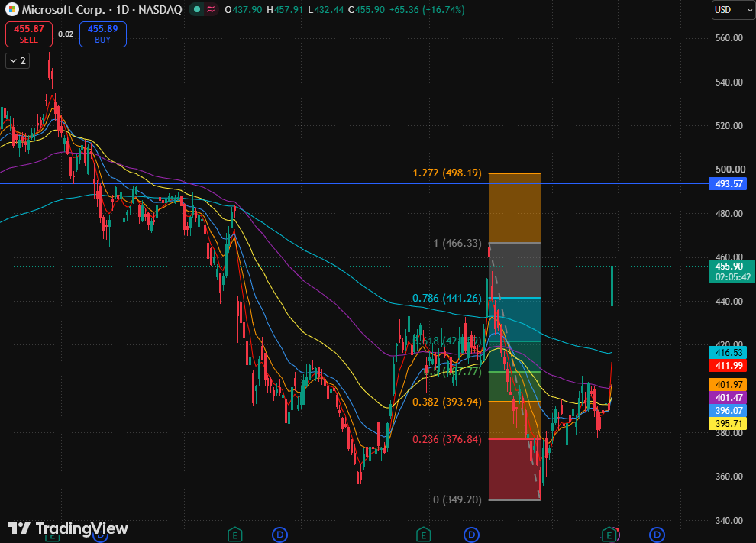
Task: Collapse the indicator legend showing 2
Action: pos(18,61)
